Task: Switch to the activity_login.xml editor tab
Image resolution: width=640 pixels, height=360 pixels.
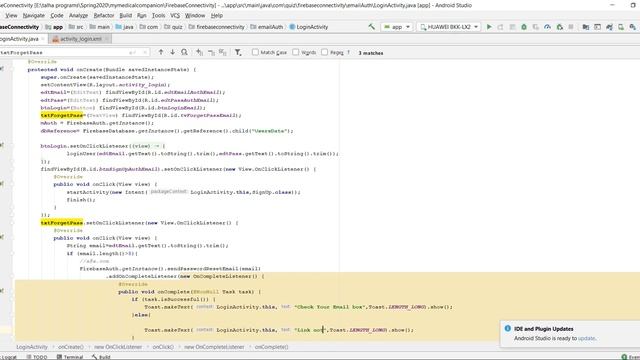Action: [81, 39]
